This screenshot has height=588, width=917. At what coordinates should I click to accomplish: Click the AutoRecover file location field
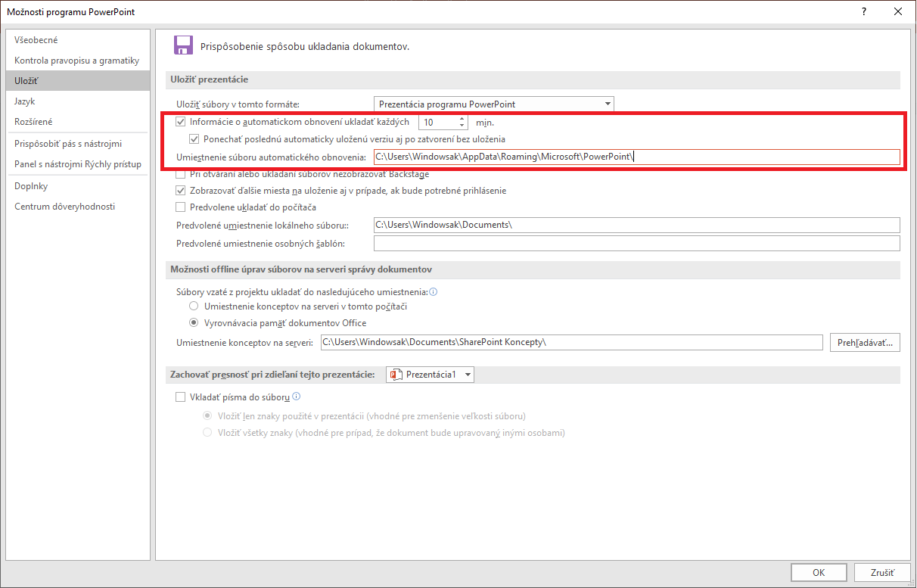(636, 157)
